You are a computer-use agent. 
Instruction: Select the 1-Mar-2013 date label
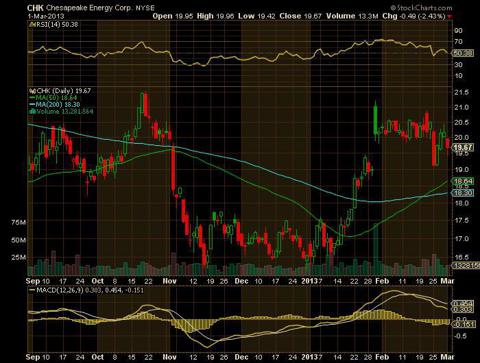46,16
